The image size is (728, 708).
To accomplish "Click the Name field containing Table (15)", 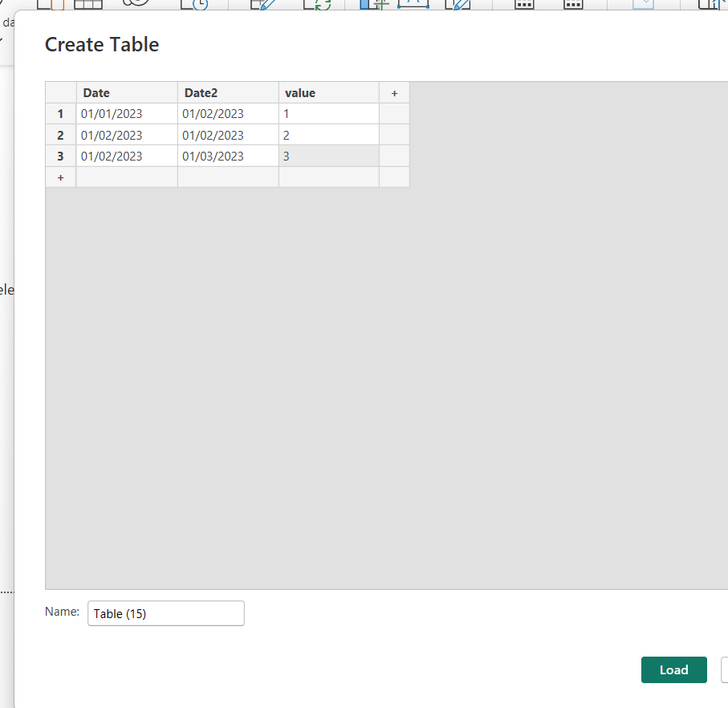I will (166, 613).
